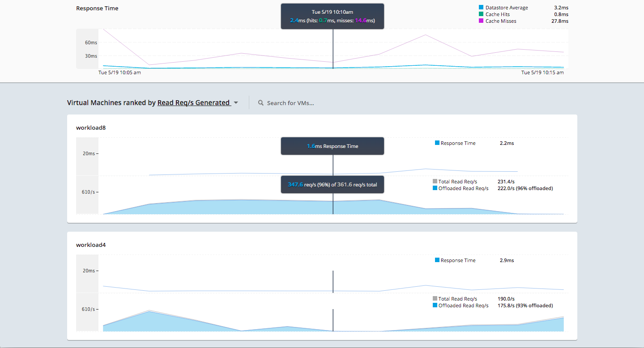Image resolution: width=644 pixels, height=348 pixels.
Task: Click the Tue 5/19 10:15 am axis label
Action: tap(542, 72)
